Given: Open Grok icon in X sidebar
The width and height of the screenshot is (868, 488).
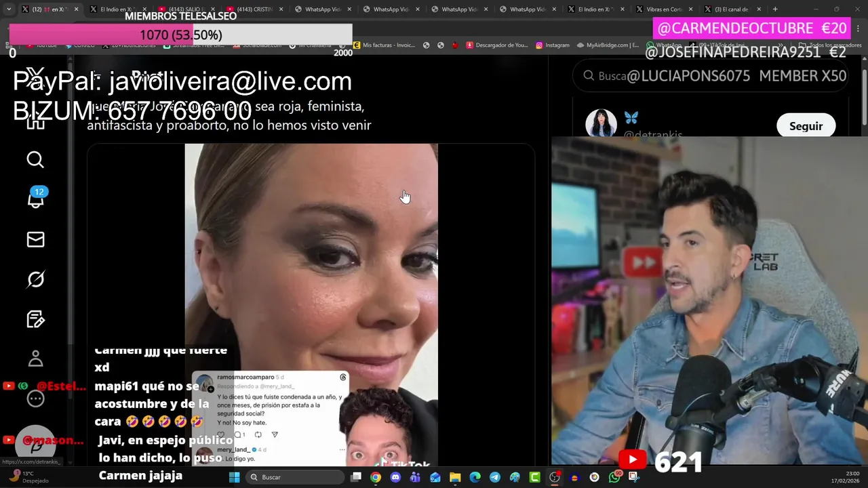Looking at the screenshot, I should [35, 279].
